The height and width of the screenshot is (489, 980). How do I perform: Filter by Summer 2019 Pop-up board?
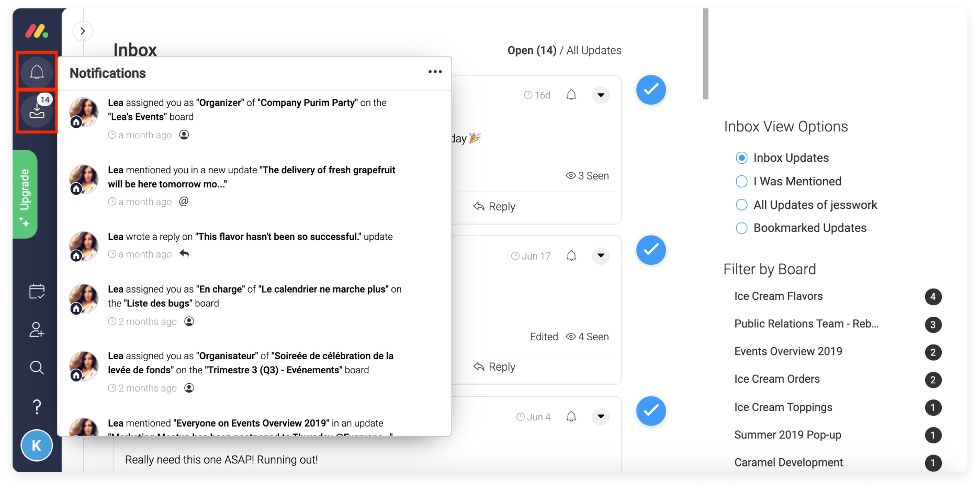tap(787, 435)
